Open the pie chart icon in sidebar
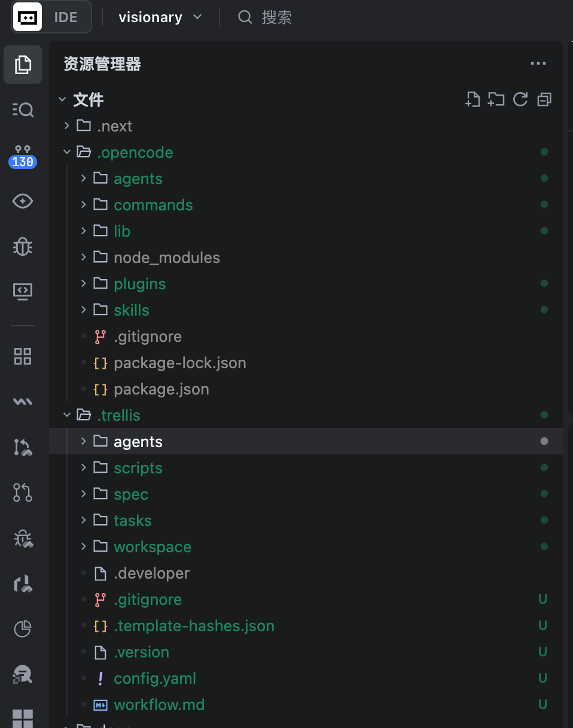 [23, 629]
